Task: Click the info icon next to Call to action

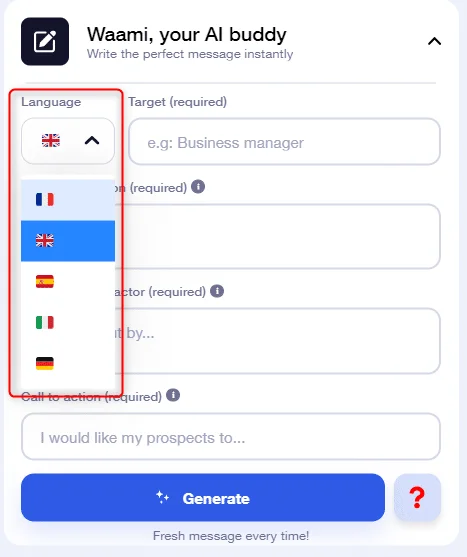Action: 173,395
